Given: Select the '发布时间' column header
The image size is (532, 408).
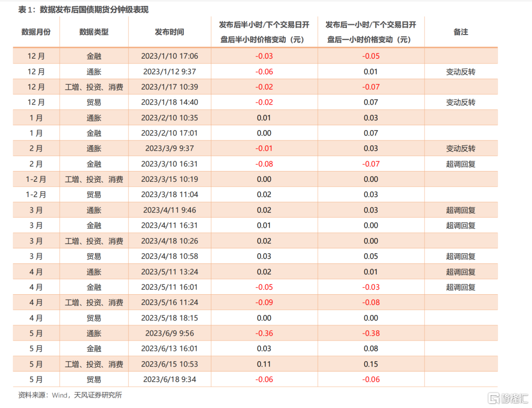Looking at the screenshot, I should tap(169, 32).
